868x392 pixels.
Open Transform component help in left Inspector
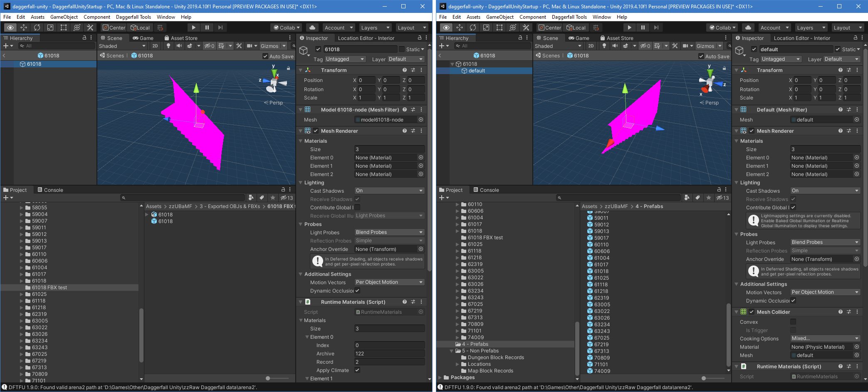click(x=404, y=70)
